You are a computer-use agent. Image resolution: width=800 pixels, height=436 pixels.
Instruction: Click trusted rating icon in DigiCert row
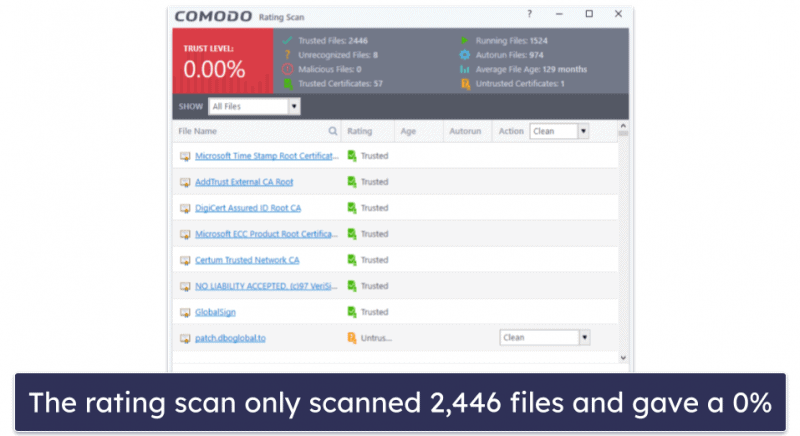point(352,208)
